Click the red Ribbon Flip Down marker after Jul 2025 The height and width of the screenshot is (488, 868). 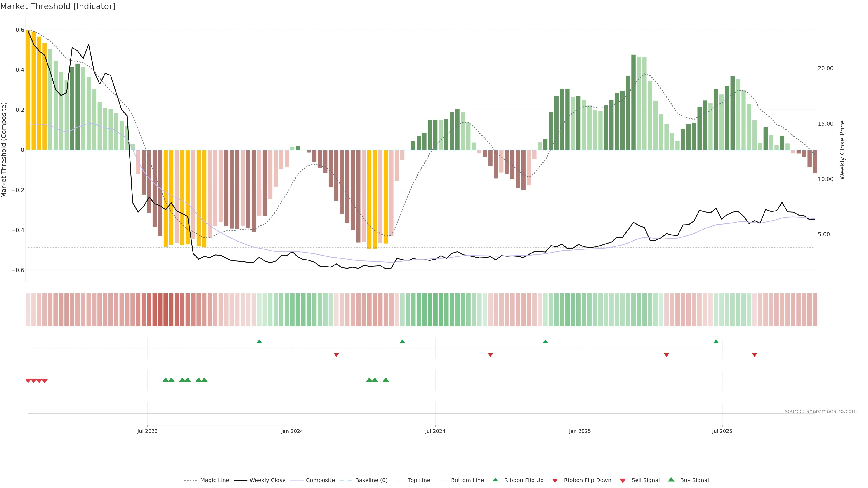[755, 355]
